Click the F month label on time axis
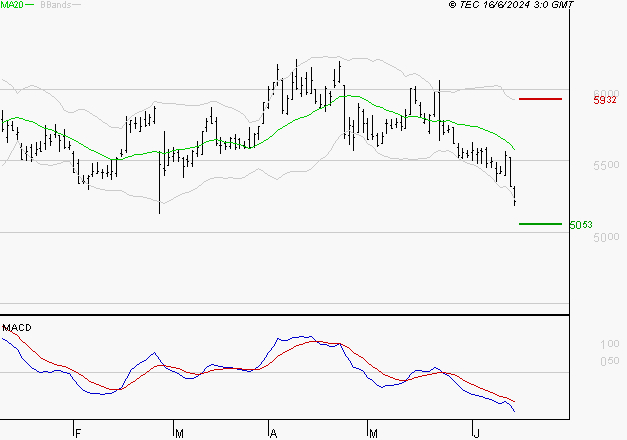The image size is (627, 440). (78, 434)
